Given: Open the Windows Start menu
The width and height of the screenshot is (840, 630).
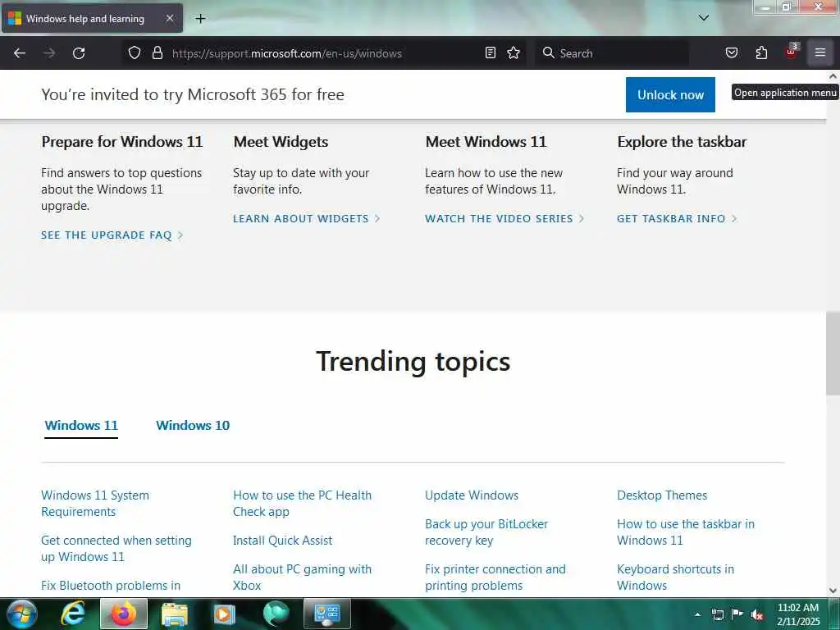Looking at the screenshot, I should point(22,614).
